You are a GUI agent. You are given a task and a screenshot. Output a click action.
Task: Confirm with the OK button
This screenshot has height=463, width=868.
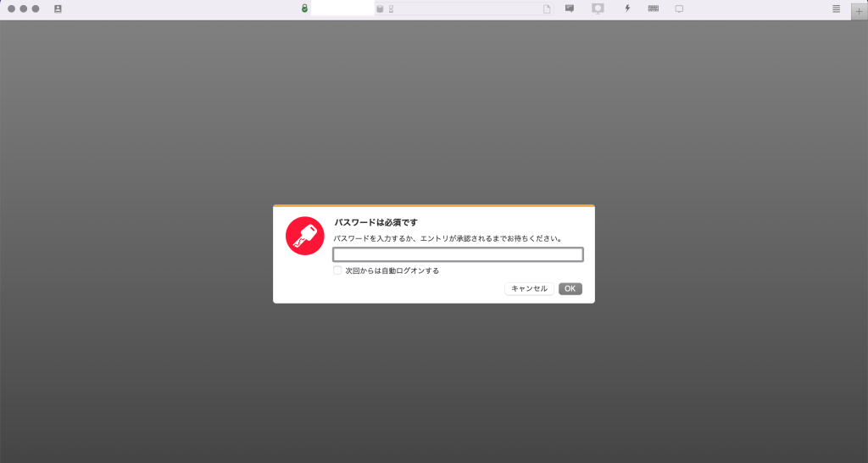pos(570,288)
